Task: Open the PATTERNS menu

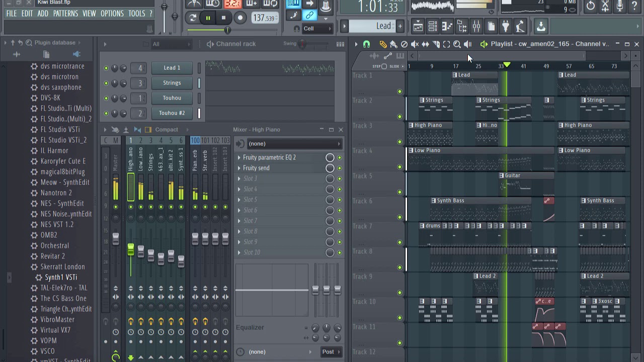Action: (65, 14)
